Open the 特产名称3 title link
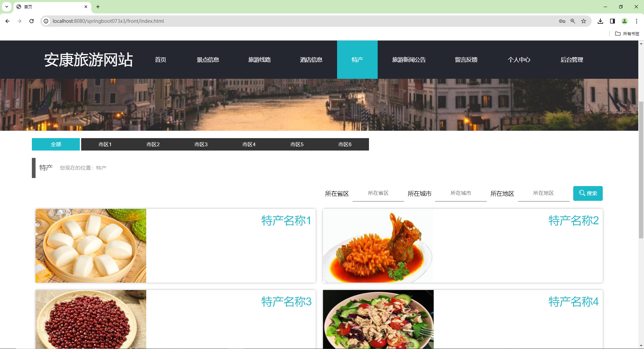The width and height of the screenshot is (644, 349). click(x=286, y=302)
